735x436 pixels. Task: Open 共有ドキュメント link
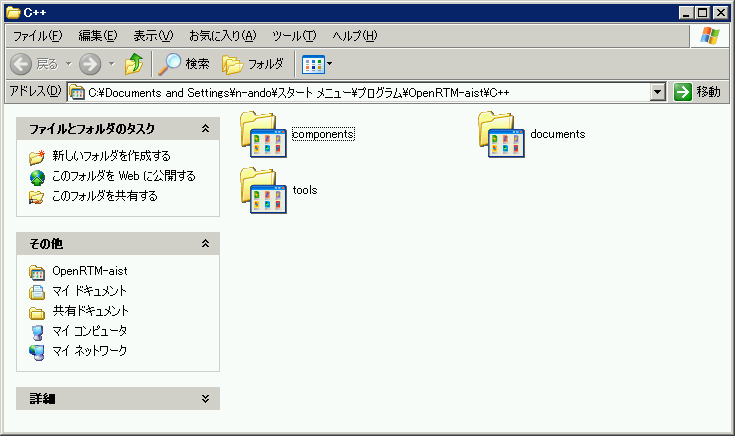click(x=90, y=311)
